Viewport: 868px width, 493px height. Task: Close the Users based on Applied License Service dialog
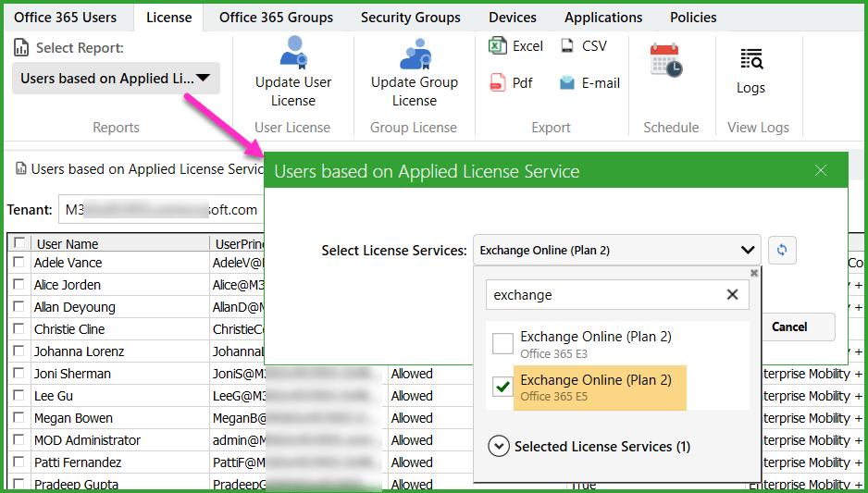(821, 170)
